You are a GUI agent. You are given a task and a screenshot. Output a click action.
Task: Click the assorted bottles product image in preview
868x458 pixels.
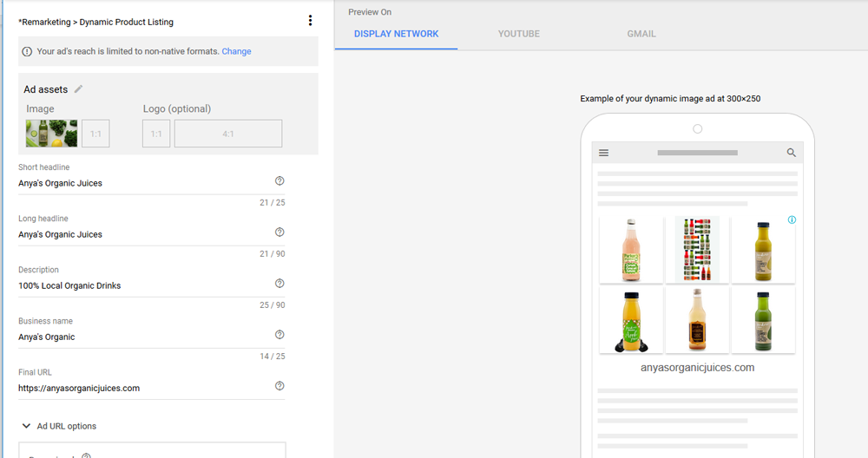pos(697,250)
